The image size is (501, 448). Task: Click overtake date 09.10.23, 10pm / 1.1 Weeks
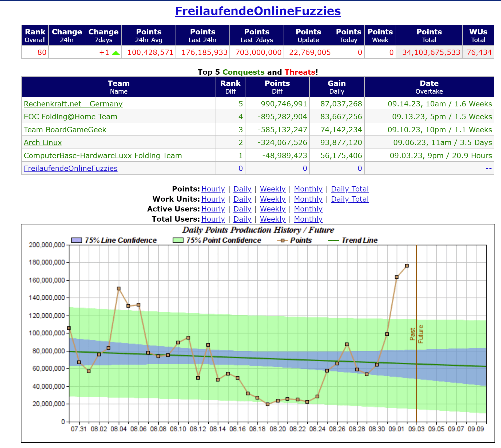point(440,130)
